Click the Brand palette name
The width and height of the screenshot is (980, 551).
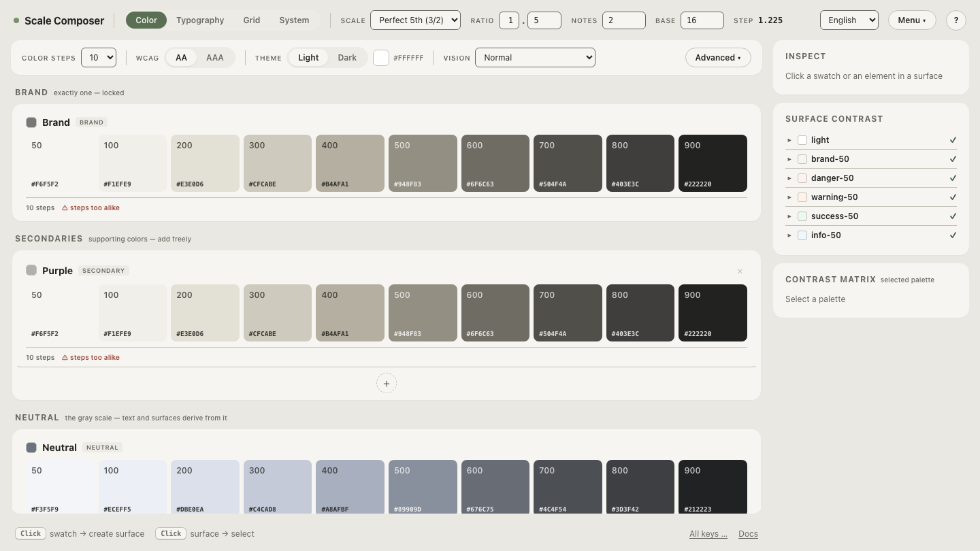56,122
